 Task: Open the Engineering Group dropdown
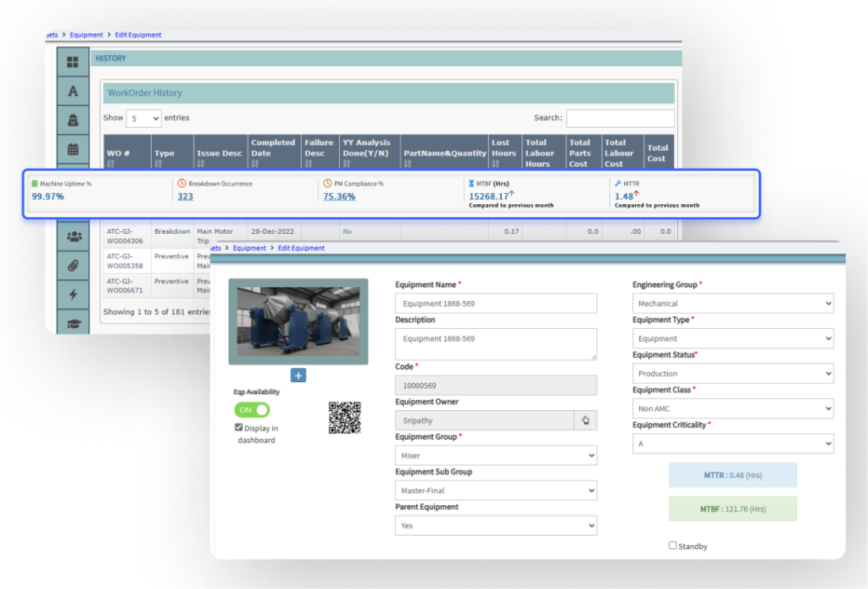coord(732,303)
